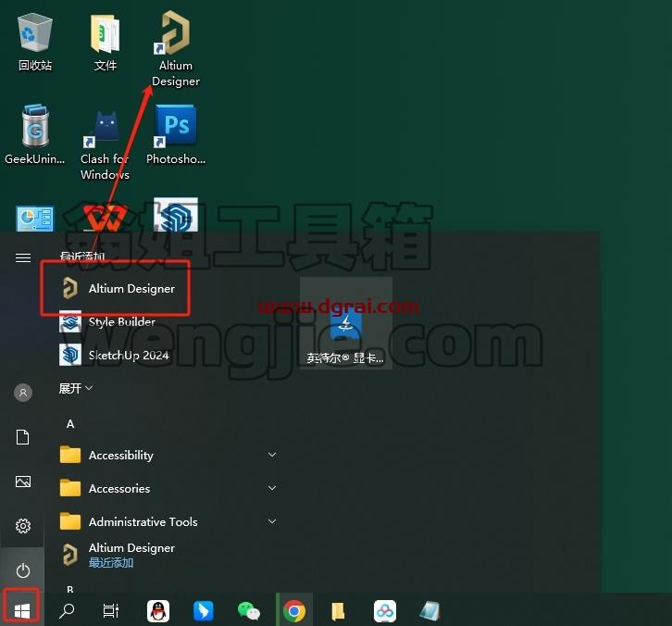The height and width of the screenshot is (626, 672).
Task: Open the user account icon
Action: click(x=23, y=393)
